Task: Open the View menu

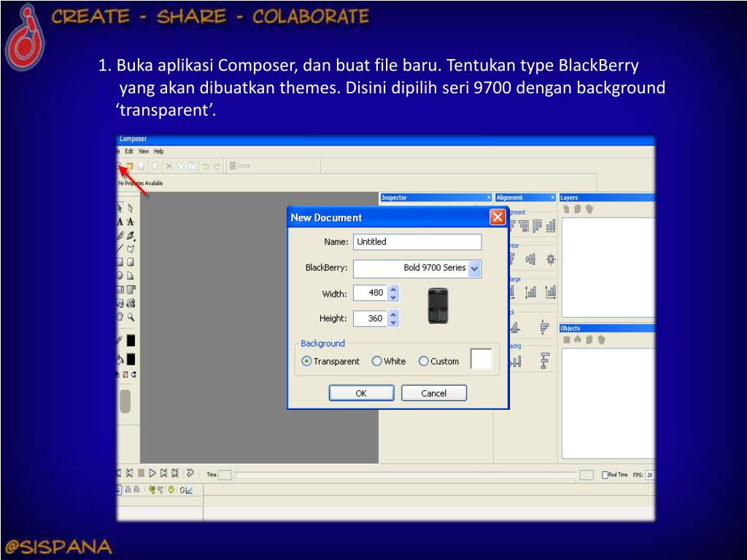Action: 144,152
